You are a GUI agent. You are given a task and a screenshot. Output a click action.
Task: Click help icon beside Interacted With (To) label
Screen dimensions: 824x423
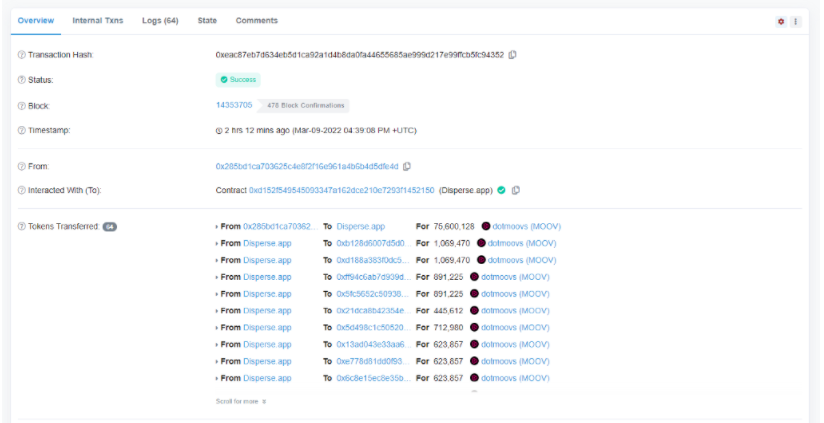point(22,190)
